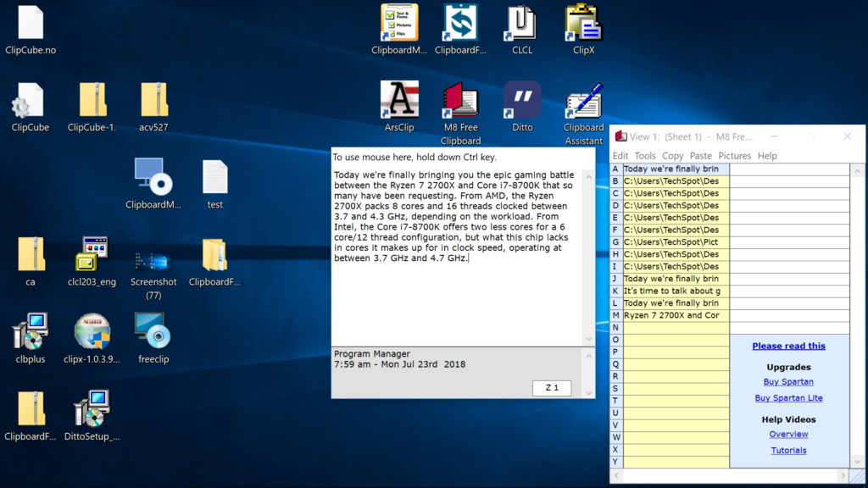Follow the Please read this link
The width and height of the screenshot is (868, 488).
[788, 345]
